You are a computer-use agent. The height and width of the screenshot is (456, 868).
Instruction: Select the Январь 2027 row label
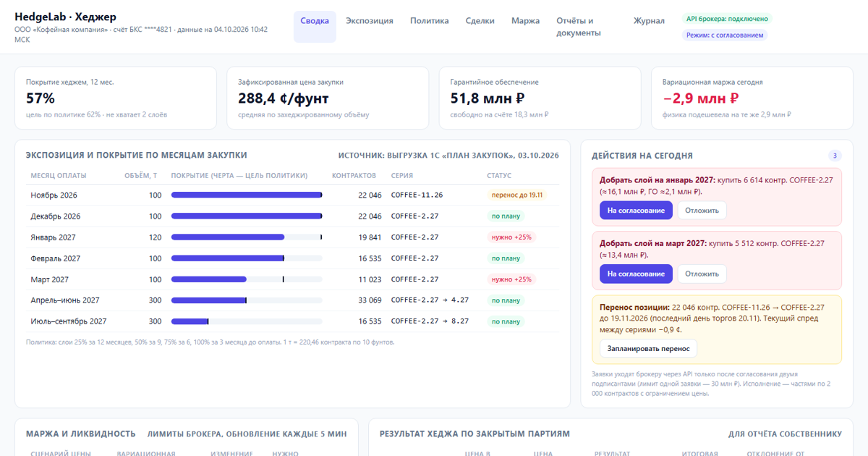coord(53,237)
